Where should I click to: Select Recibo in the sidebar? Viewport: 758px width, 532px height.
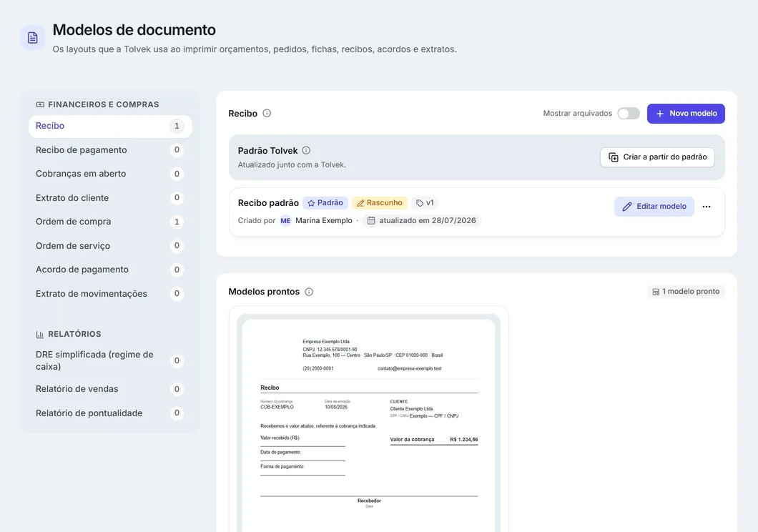point(110,126)
